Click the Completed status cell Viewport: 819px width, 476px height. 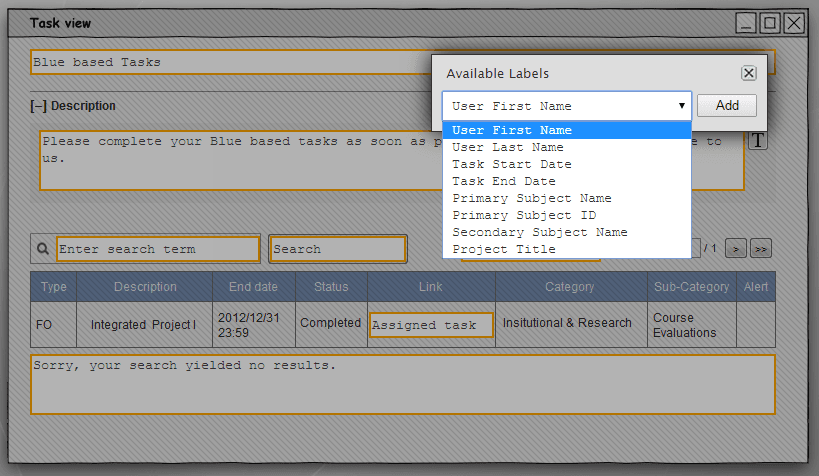(331, 323)
